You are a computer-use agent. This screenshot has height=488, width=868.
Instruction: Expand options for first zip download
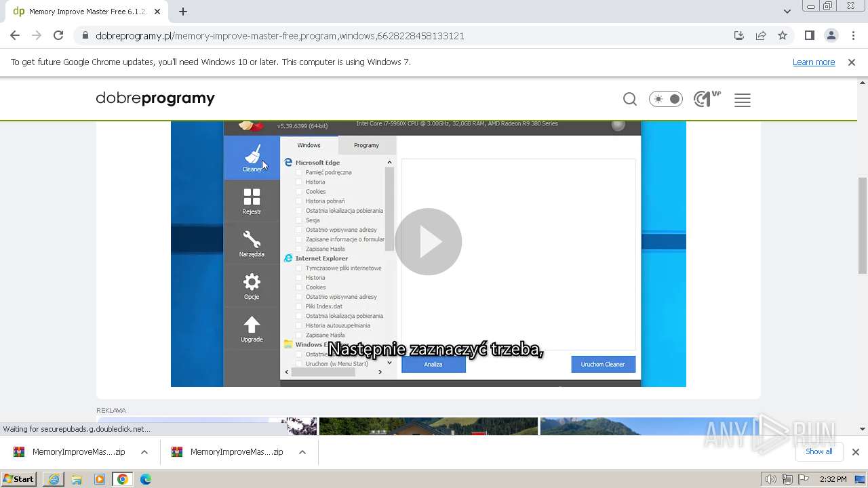pos(144,452)
